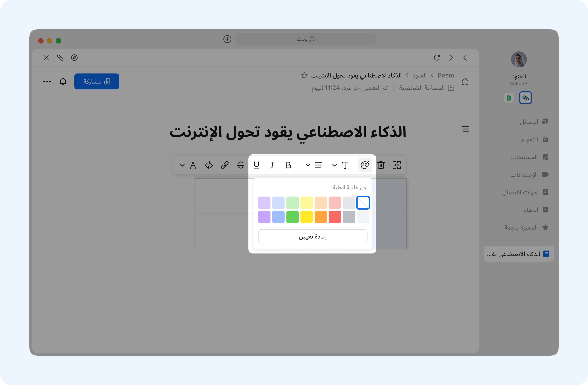This screenshot has height=385, width=588.
Task: Delete table with trash icon
Action: click(381, 165)
